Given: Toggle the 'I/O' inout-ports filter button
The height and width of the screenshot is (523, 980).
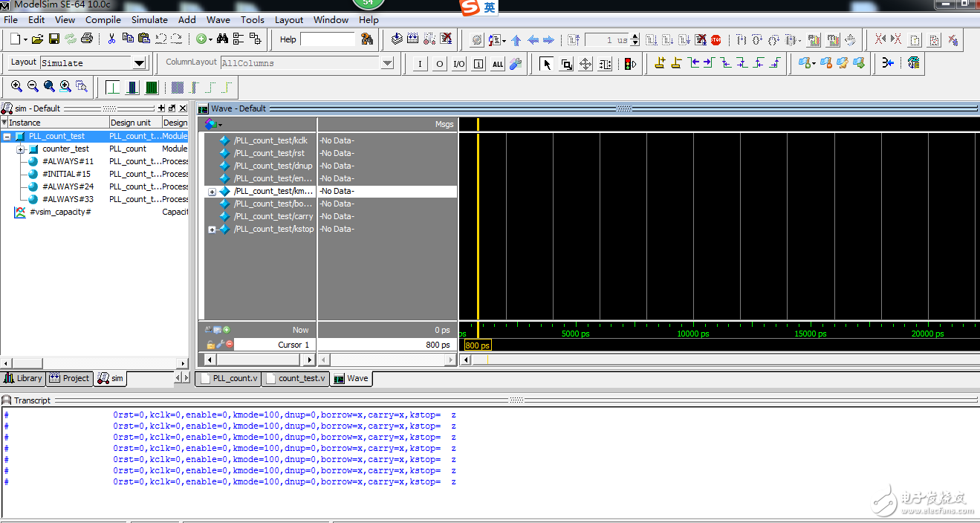Looking at the screenshot, I should pyautogui.click(x=458, y=64).
